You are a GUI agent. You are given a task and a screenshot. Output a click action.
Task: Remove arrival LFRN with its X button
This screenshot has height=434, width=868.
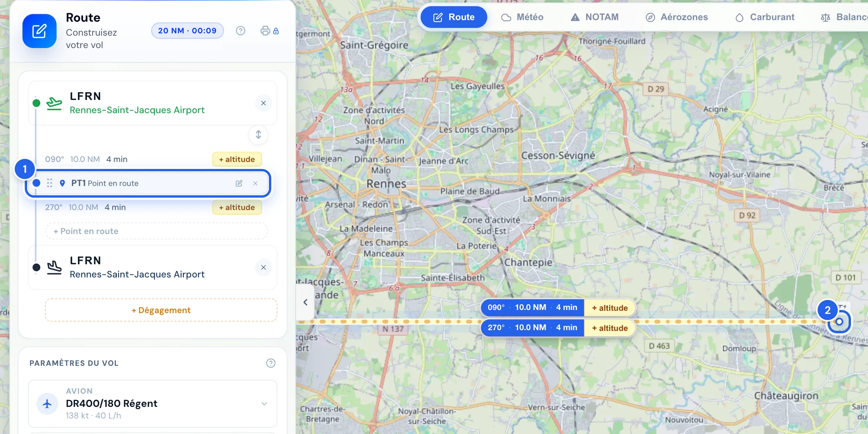tap(263, 267)
